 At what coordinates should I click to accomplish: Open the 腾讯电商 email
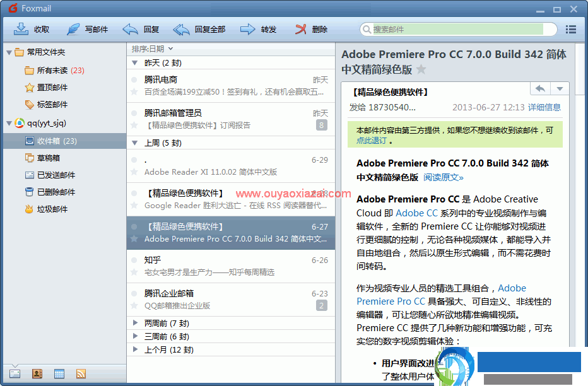tap(231, 86)
